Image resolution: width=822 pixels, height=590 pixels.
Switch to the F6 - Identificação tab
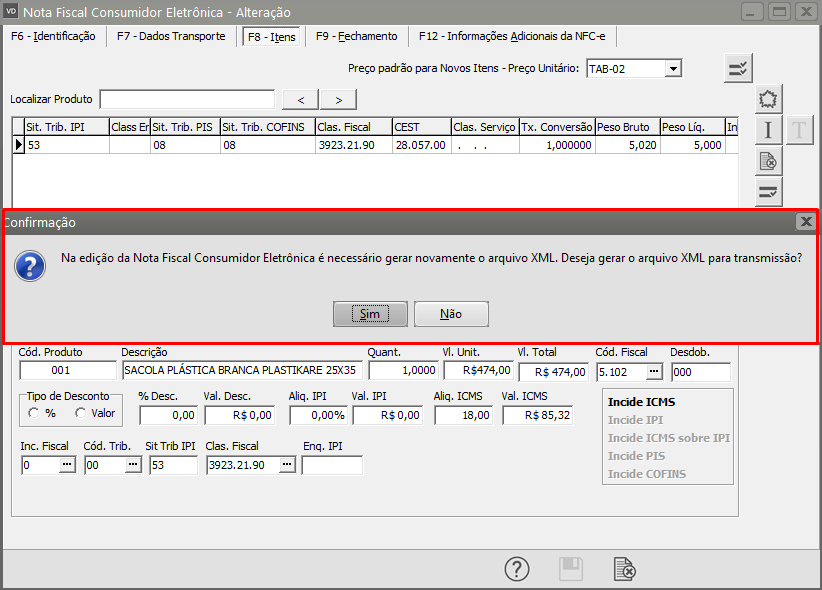pos(53,36)
